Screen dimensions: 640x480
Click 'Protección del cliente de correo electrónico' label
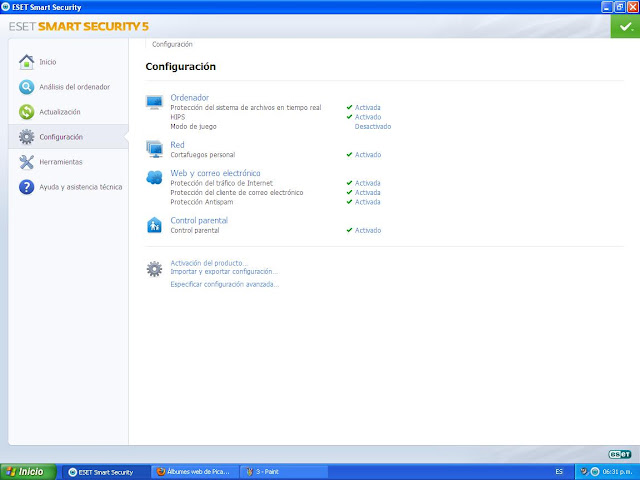(x=237, y=193)
